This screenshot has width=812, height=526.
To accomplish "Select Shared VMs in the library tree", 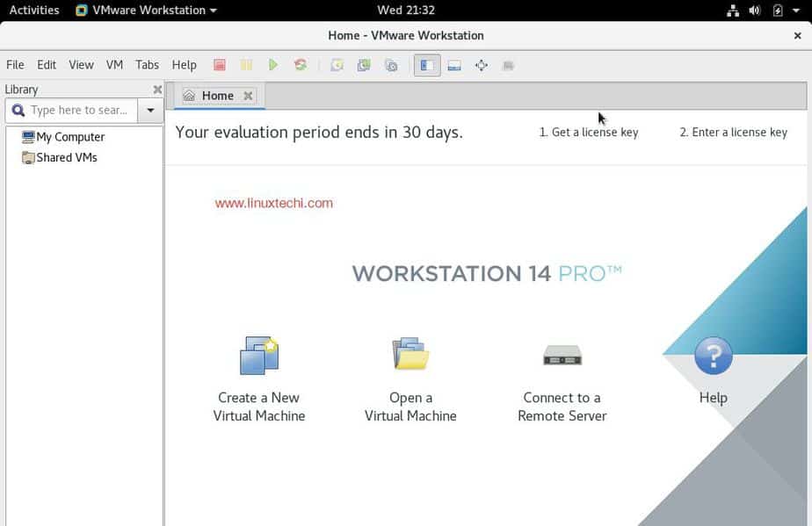I will click(60, 157).
